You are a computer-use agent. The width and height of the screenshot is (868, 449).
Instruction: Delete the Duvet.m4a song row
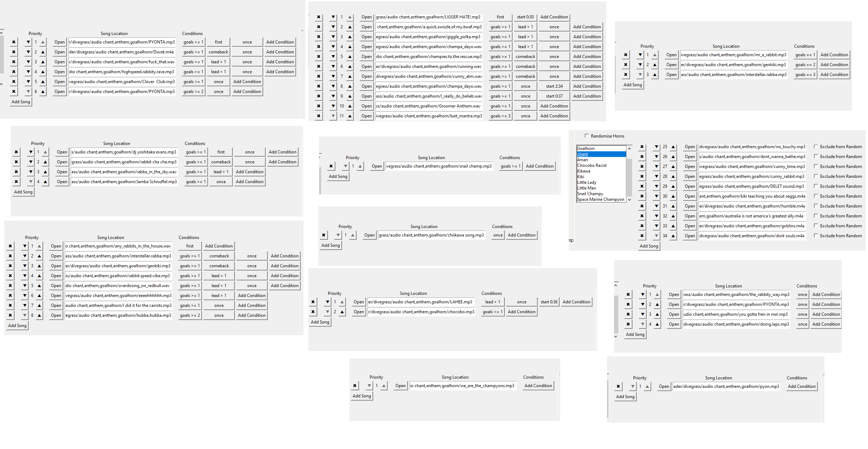click(x=14, y=52)
